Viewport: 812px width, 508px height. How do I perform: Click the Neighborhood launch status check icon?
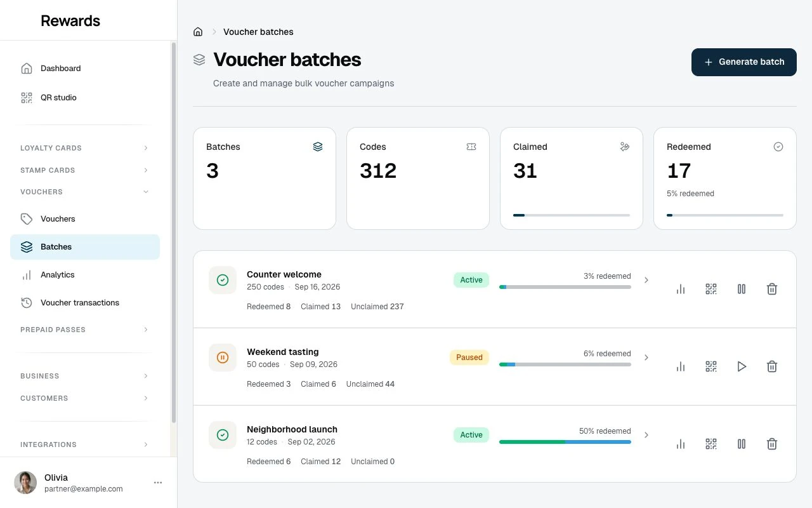click(223, 435)
